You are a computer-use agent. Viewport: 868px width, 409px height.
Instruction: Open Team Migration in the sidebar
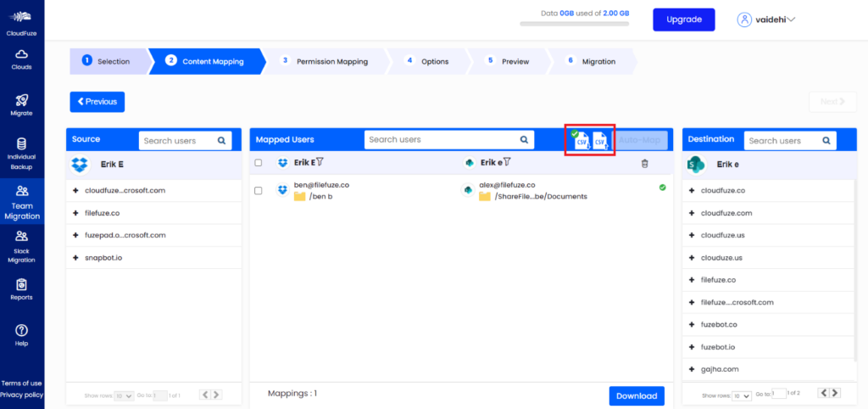[22, 203]
